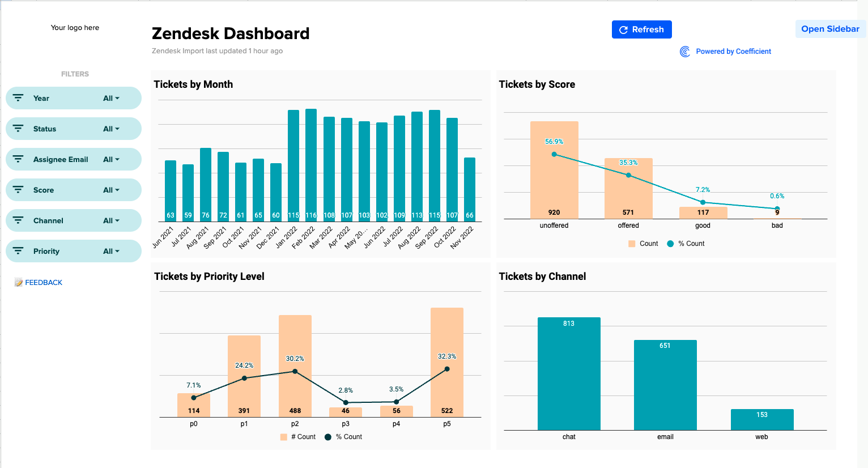Click the 'email' axis label in Channel chart
The height and width of the screenshot is (468, 868).
665,437
